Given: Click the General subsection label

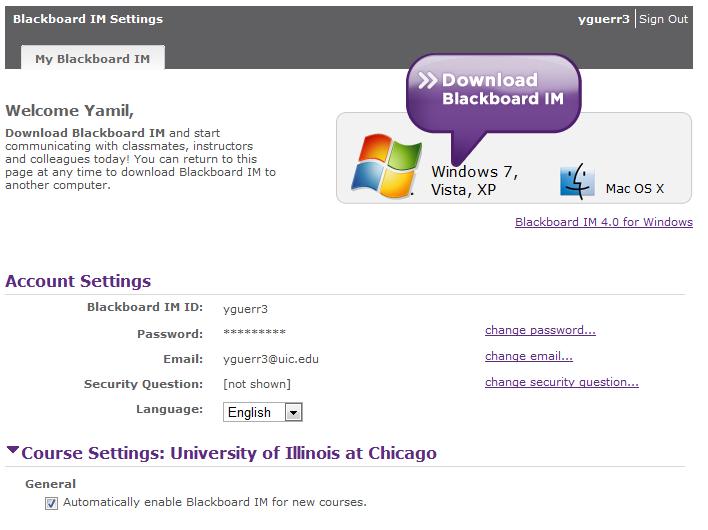Looking at the screenshot, I should tap(51, 484).
